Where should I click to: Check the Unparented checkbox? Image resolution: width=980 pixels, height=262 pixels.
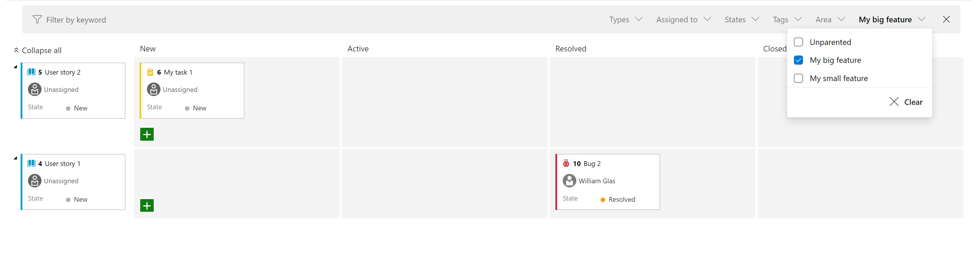point(799,42)
